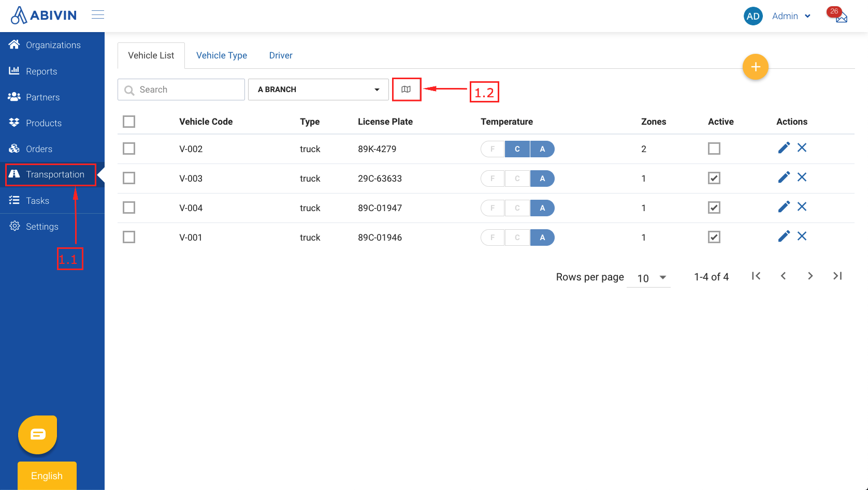
Task: Click the Tasks list icon
Action: pyautogui.click(x=14, y=200)
